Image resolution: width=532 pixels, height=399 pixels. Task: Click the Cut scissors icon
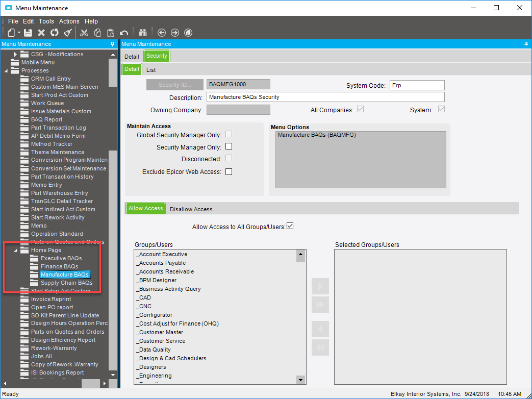coord(84,33)
